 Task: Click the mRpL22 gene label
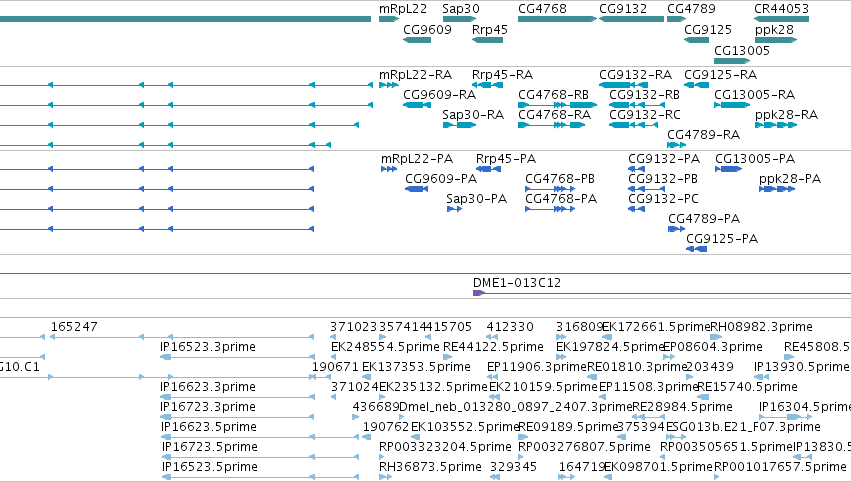[403, 9]
